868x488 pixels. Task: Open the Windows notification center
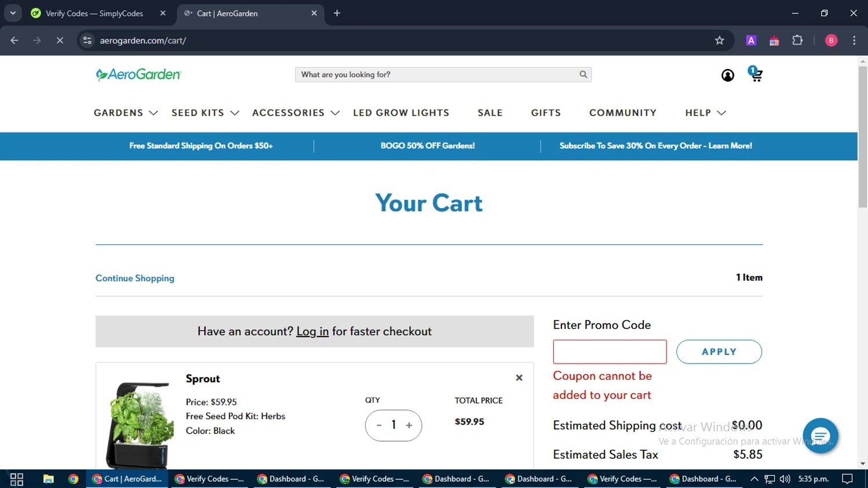pos(847,479)
